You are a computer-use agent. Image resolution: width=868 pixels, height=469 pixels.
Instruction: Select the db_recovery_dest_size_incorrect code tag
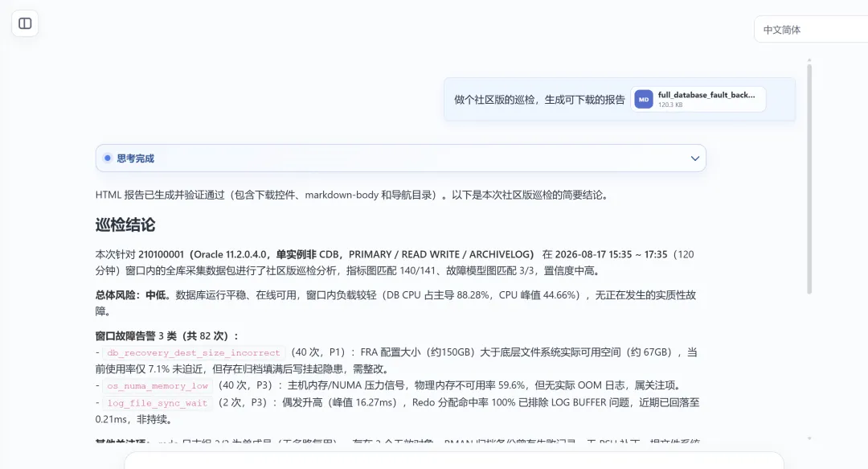(x=194, y=352)
